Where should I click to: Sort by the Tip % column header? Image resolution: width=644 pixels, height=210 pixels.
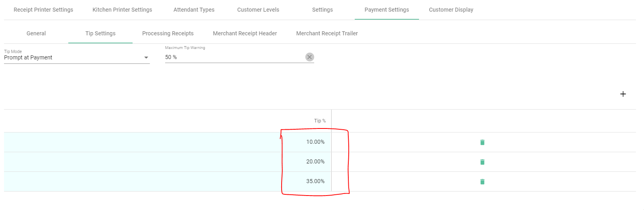pyautogui.click(x=320, y=121)
